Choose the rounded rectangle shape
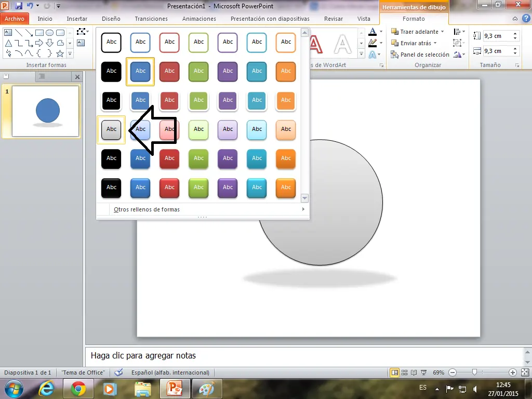 [x=60, y=33]
